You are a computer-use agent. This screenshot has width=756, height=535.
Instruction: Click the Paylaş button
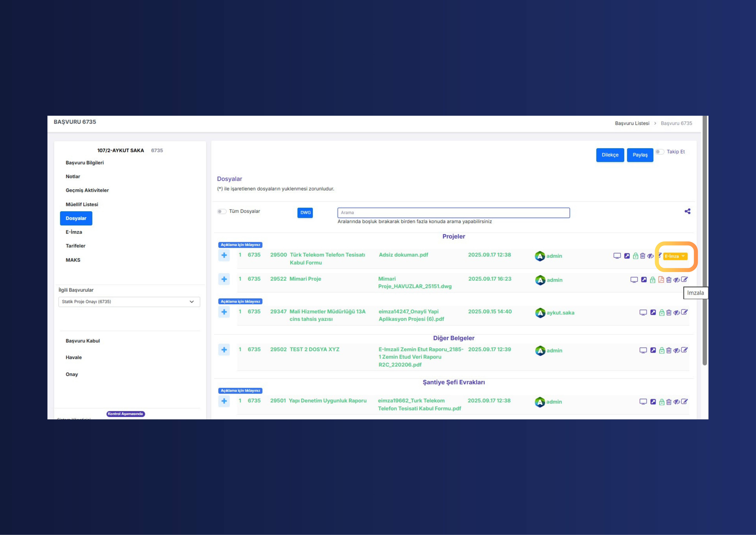click(640, 155)
